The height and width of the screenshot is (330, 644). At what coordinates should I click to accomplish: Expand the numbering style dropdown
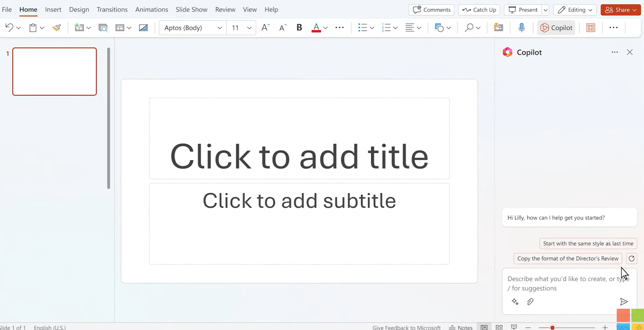(395, 28)
